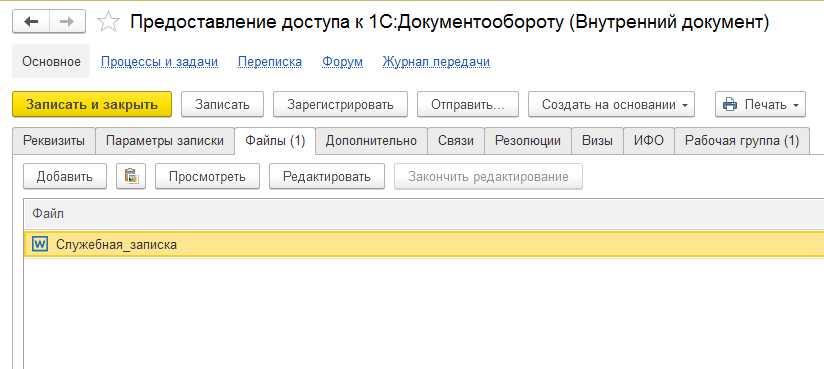Go back with the left arrow button

pyautogui.click(x=32, y=22)
